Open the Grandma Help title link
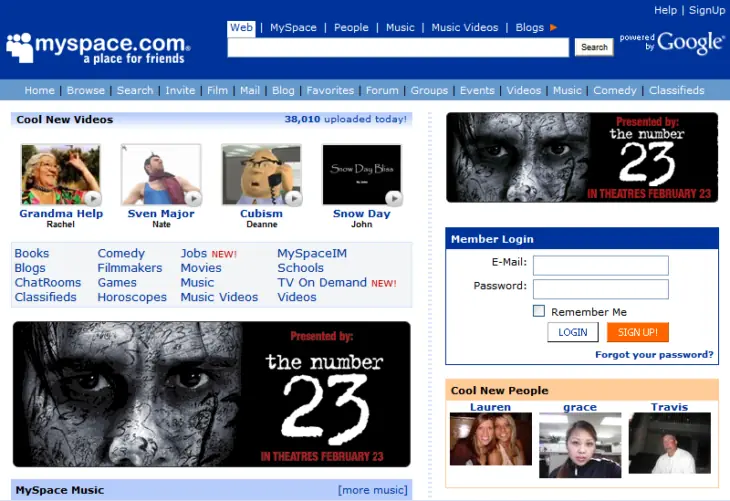The height and width of the screenshot is (501, 730). coord(61,214)
